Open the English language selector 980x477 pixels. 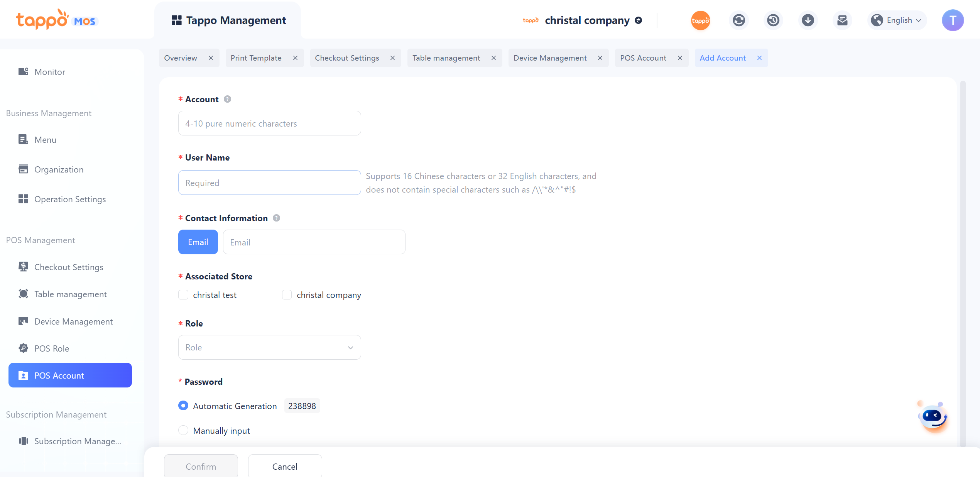point(897,20)
